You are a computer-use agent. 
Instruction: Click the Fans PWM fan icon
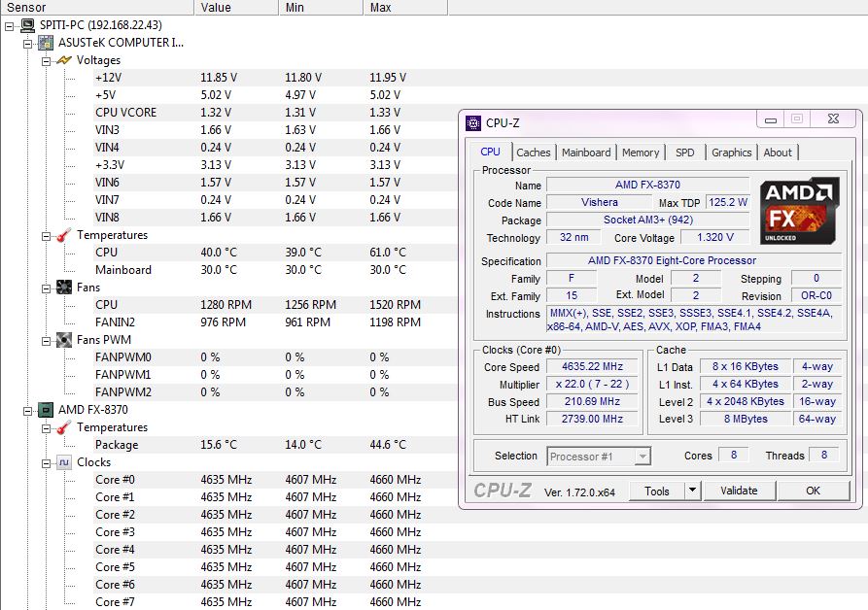click(64, 340)
